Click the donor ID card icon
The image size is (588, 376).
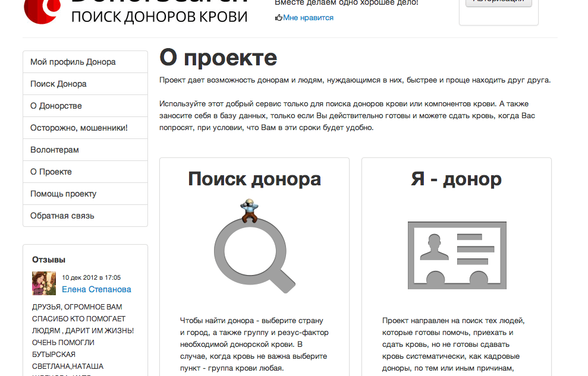[x=457, y=255]
